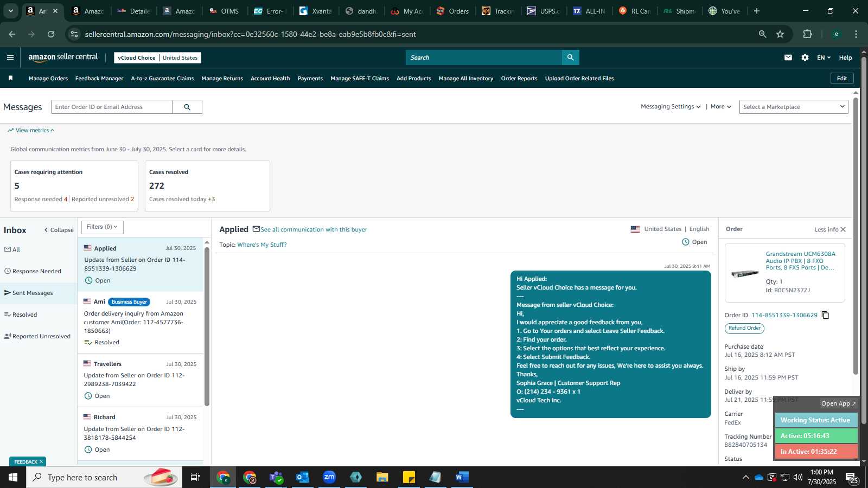Open Grandstream UCM6308A product link
Viewport: 868px width, 488px height.
(800, 261)
